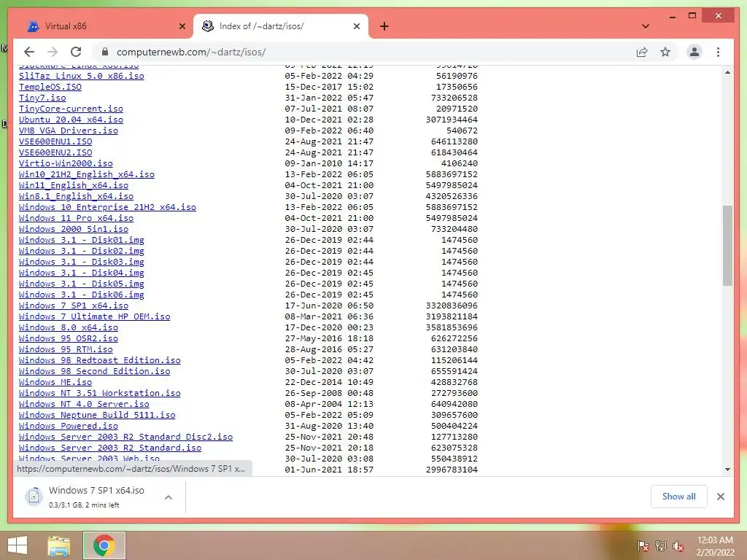The height and width of the screenshot is (560, 747).
Task: Open Chrome's three-dot menu
Action: (718, 52)
